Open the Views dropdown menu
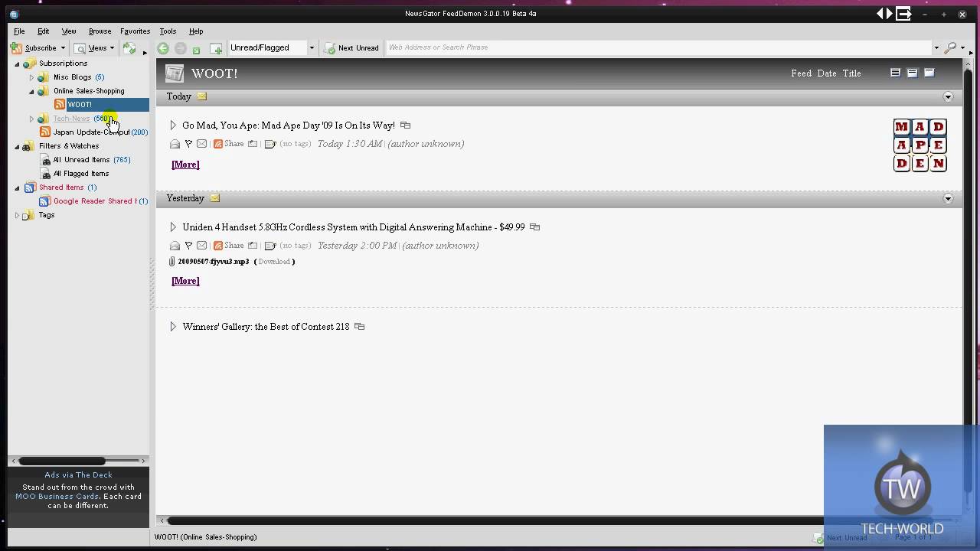980x551 pixels. pos(93,47)
